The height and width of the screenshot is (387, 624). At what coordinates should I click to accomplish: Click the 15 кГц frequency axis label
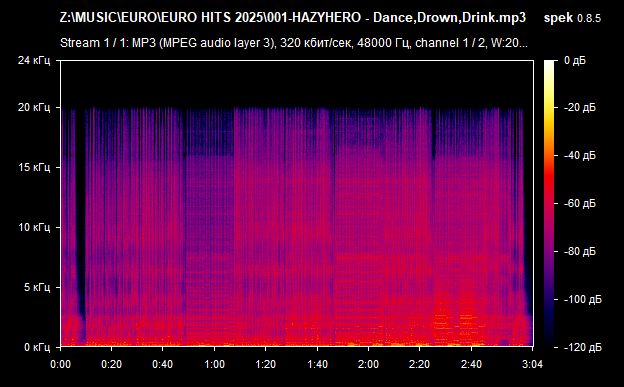(34, 167)
